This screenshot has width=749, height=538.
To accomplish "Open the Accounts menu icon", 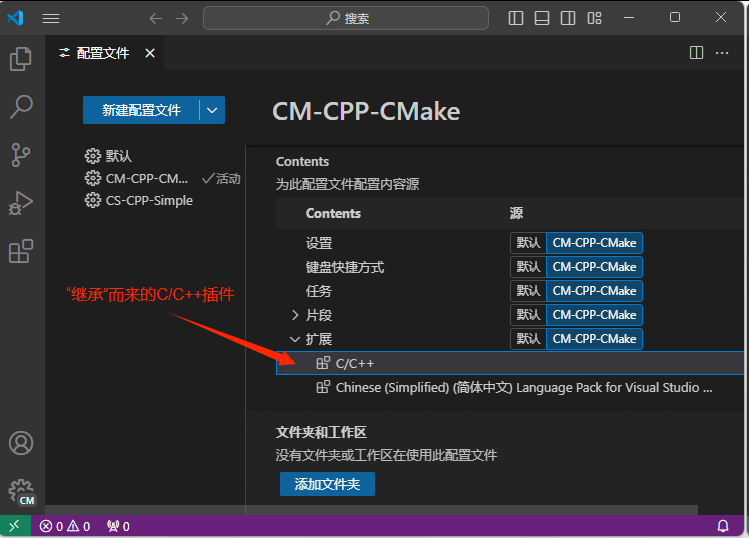I will point(21,443).
